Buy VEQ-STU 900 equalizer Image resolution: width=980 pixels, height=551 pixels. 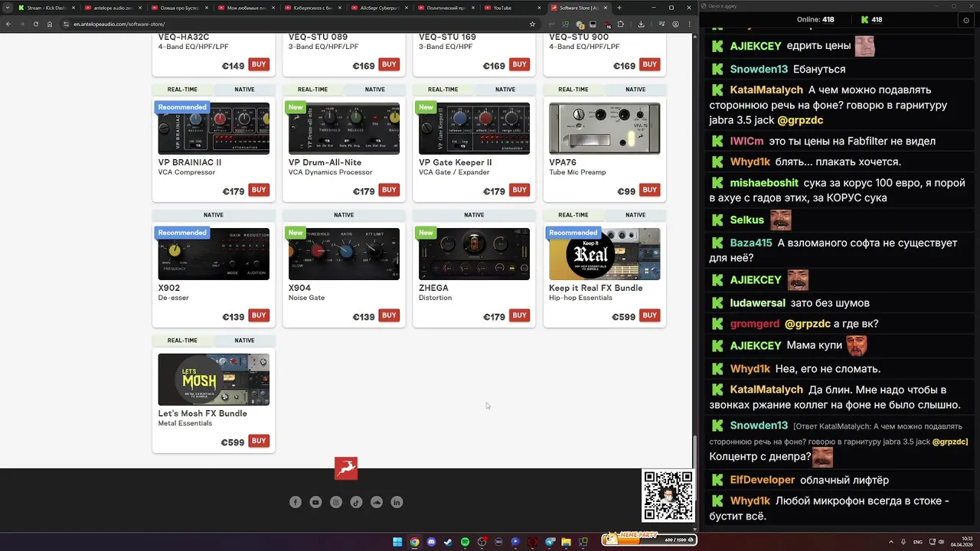pyautogui.click(x=650, y=64)
